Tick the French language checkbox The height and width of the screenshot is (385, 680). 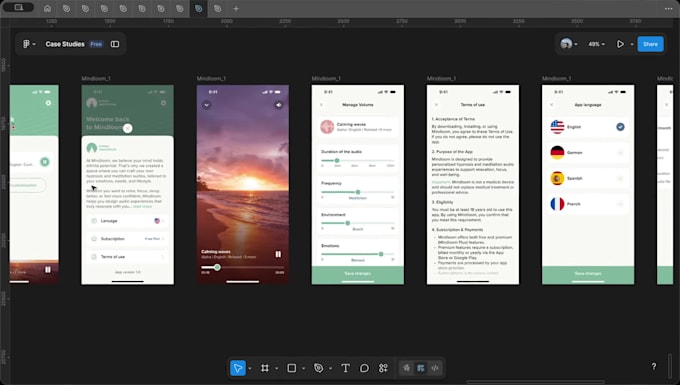[x=620, y=204]
